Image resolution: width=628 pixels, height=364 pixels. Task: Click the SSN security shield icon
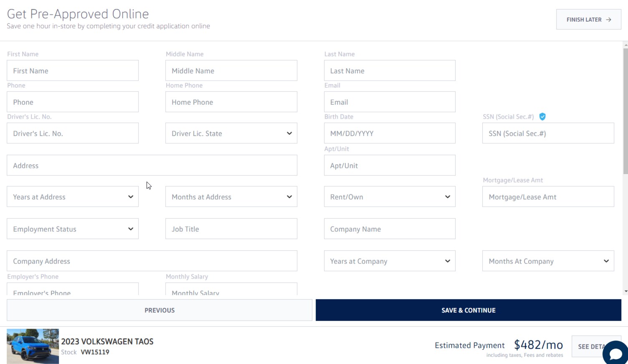tap(542, 117)
